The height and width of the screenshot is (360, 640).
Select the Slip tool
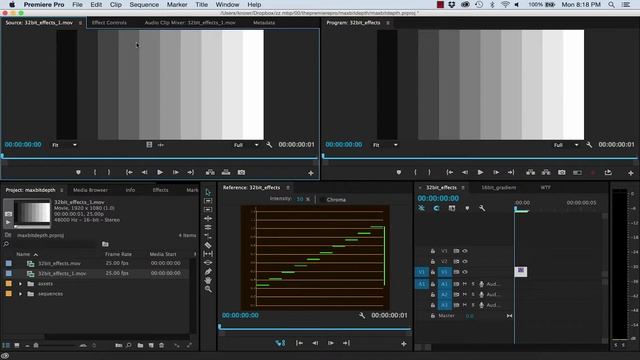pos(208,254)
